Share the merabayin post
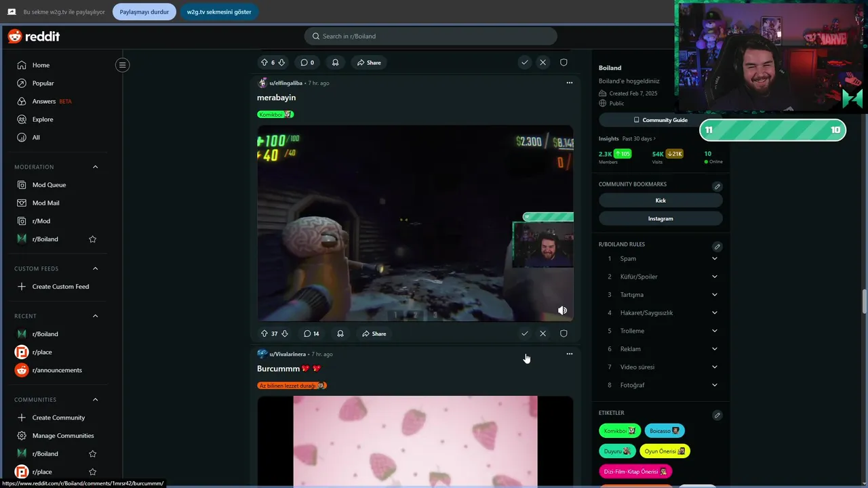Viewport: 868px width, 488px height. [374, 333]
